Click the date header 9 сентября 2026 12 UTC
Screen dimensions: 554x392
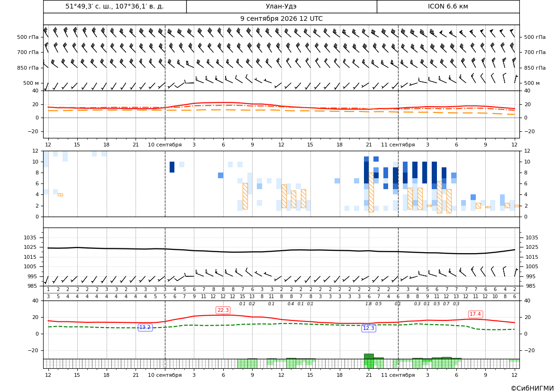tap(282, 19)
